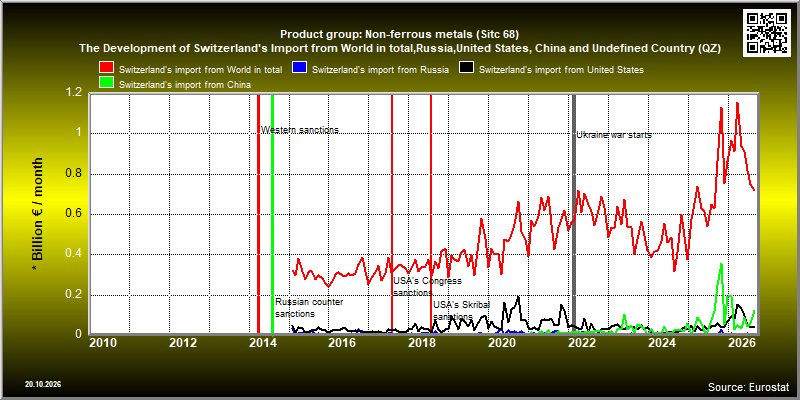Image resolution: width=800 pixels, height=400 pixels.
Task: Click the red Western sanctions marker line
Action: click(x=258, y=214)
